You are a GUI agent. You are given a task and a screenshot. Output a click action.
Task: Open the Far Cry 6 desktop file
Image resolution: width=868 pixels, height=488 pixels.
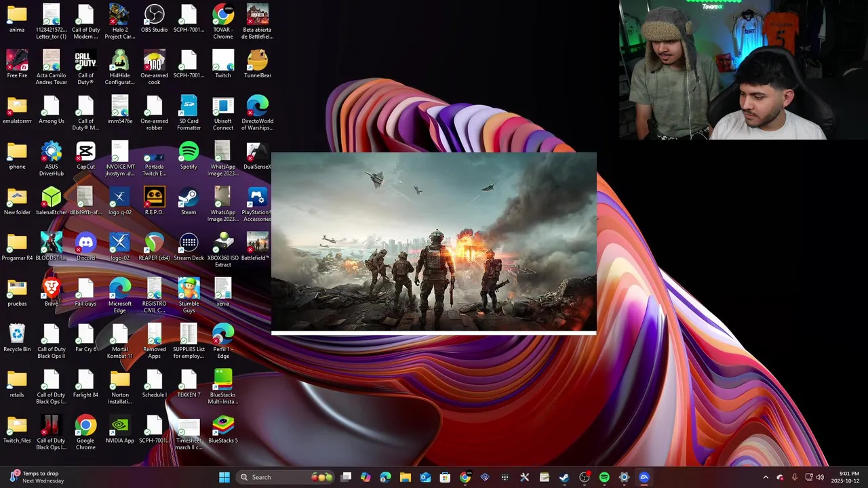tap(85, 338)
